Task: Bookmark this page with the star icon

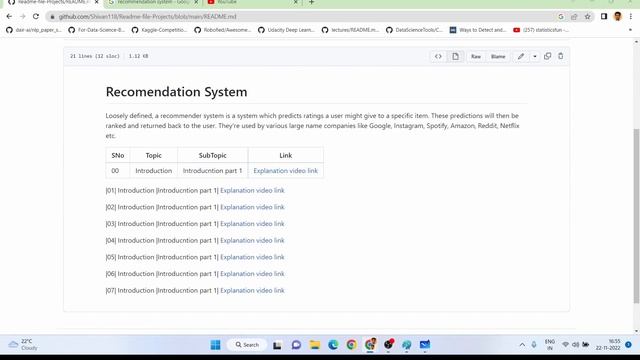Action: click(x=587, y=16)
